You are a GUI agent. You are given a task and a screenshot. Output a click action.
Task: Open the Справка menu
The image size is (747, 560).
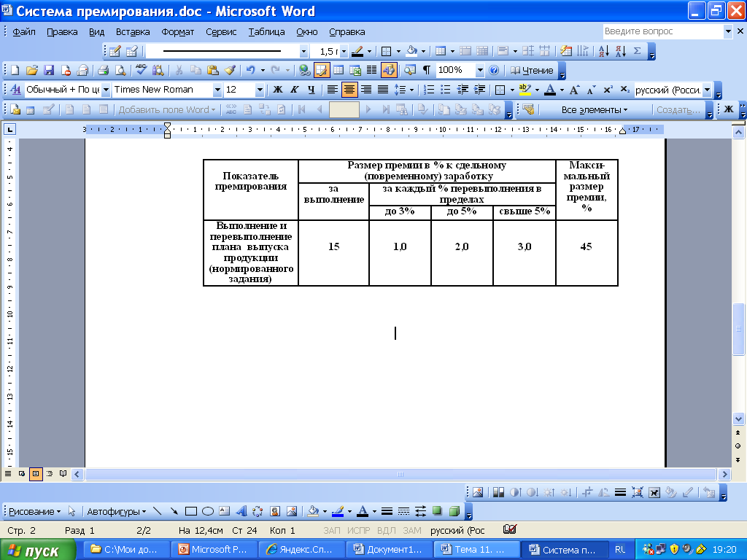347,32
